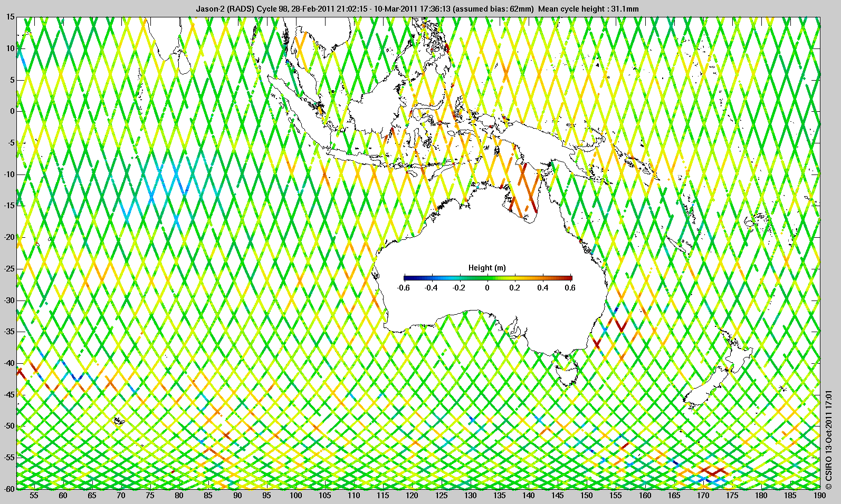
Task: Click longitude axis label '190'
Action: point(819,496)
